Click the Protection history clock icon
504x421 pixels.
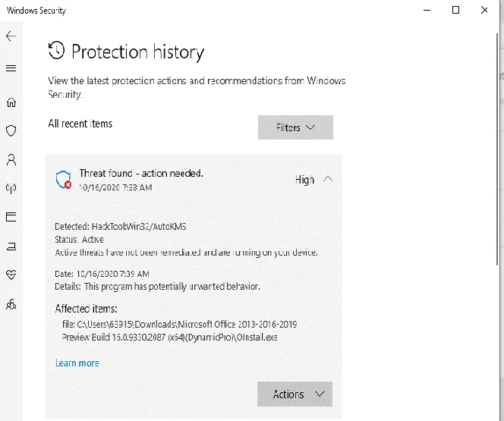click(x=57, y=50)
